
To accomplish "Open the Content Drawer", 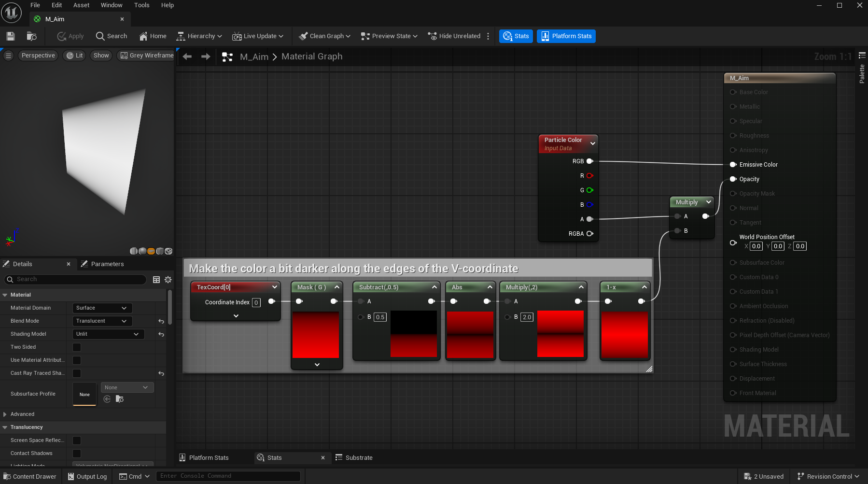I will tap(29, 477).
